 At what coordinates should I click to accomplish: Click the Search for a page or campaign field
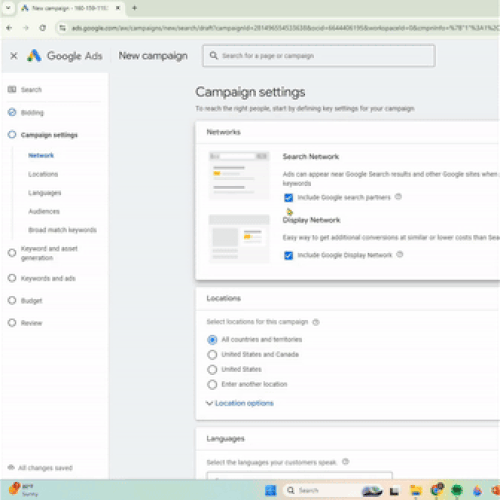[319, 56]
